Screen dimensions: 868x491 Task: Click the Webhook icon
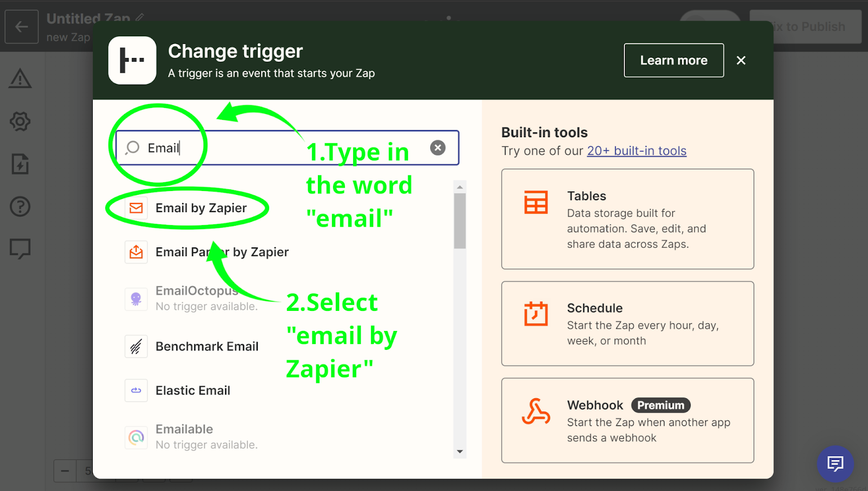click(x=536, y=411)
